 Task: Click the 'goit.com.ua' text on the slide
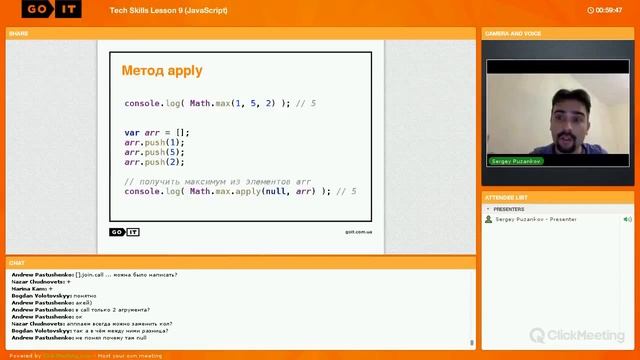point(358,232)
